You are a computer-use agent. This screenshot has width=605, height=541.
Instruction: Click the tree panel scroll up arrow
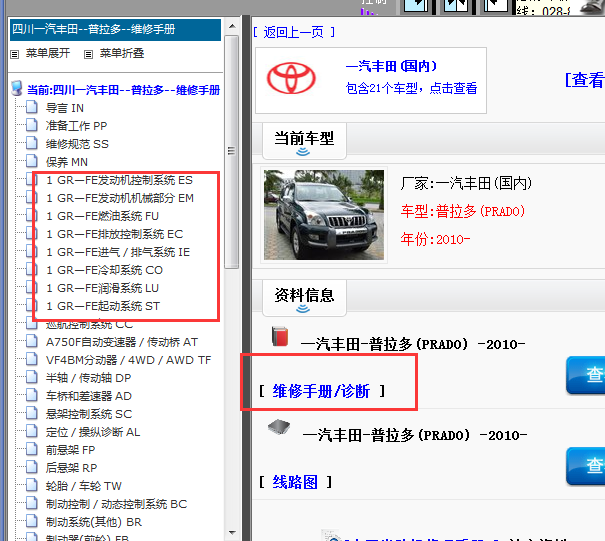tap(232, 26)
